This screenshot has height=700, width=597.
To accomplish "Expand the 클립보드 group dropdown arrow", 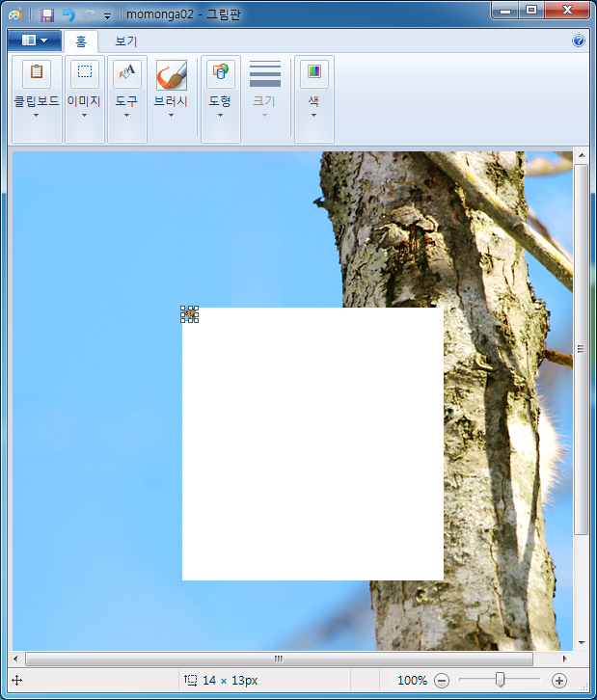I will 37,115.
